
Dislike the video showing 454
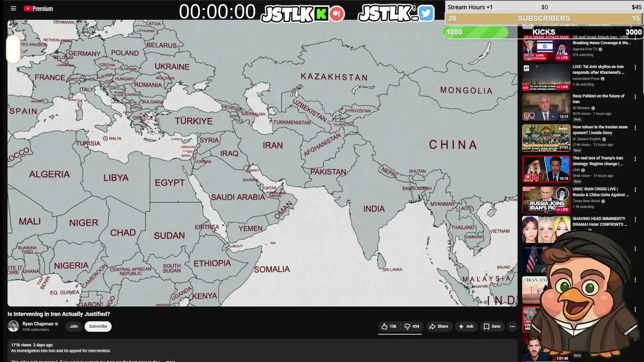point(412,326)
